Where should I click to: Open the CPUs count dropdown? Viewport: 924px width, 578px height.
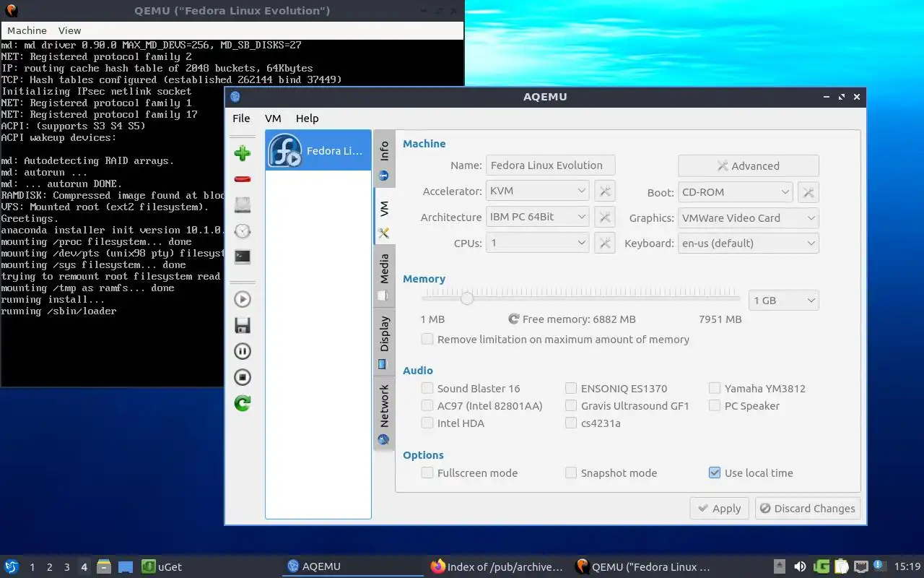(x=538, y=243)
